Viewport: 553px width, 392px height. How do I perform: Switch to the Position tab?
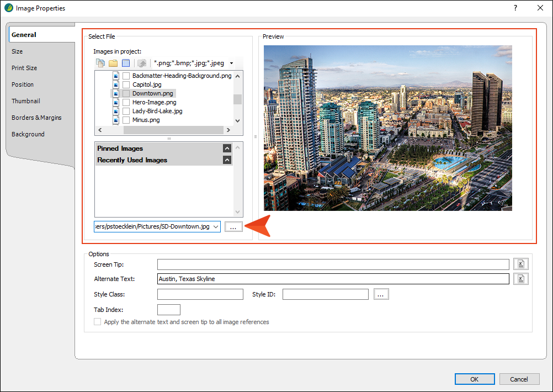tap(23, 84)
